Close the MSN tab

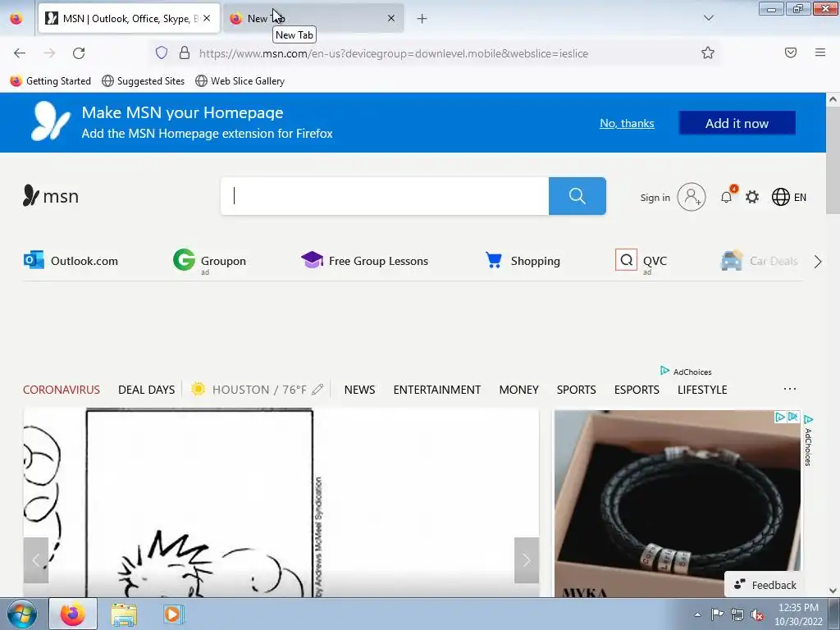click(207, 18)
